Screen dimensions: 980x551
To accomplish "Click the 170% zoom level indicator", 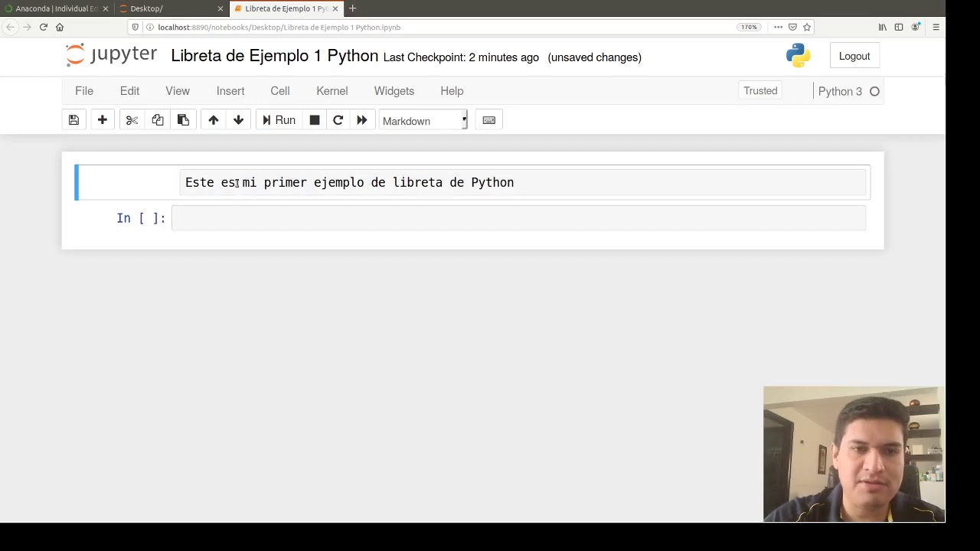I will tap(749, 27).
